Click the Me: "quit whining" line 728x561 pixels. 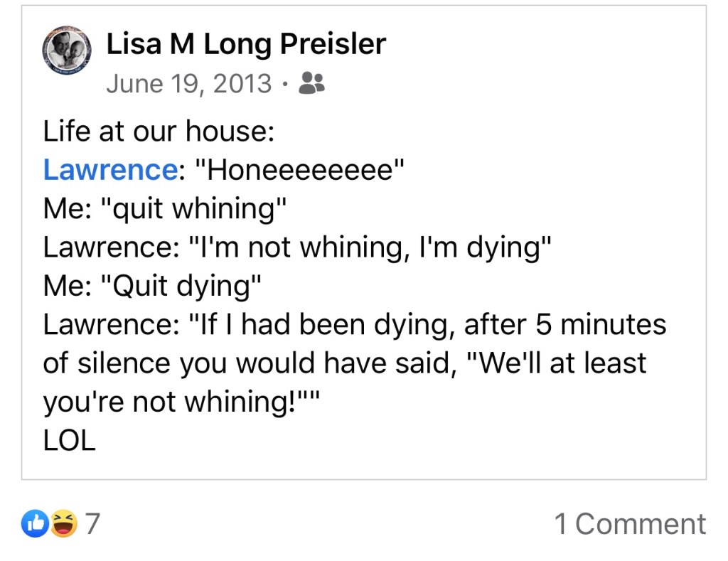165,209
